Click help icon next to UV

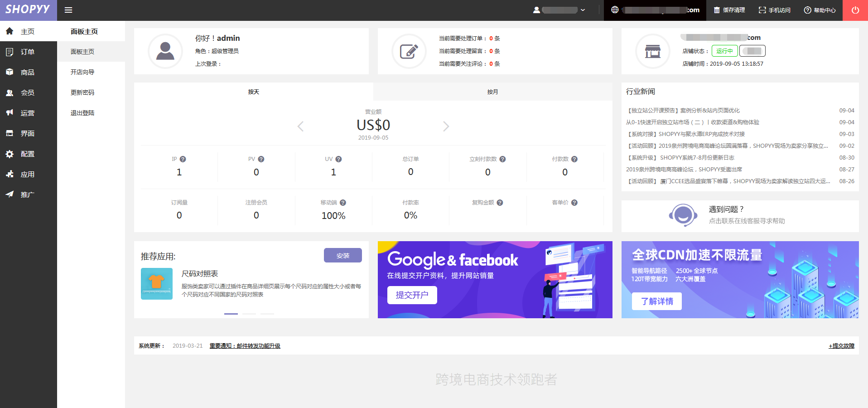click(338, 159)
